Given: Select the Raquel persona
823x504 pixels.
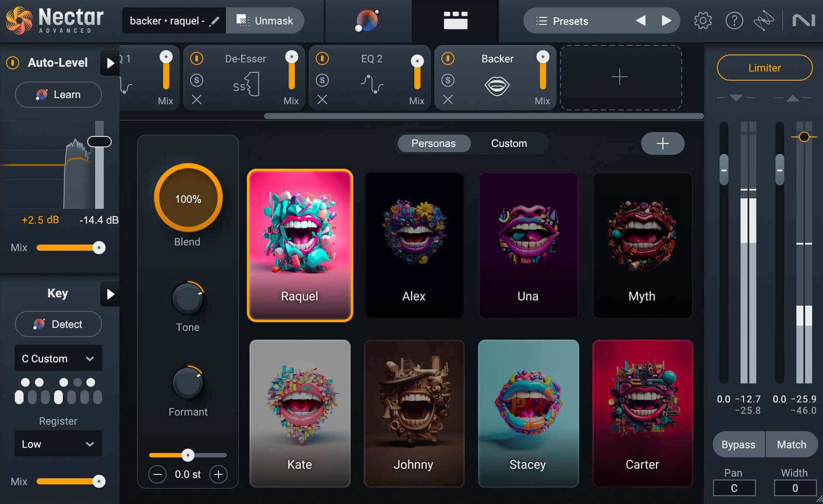Looking at the screenshot, I should (x=300, y=245).
